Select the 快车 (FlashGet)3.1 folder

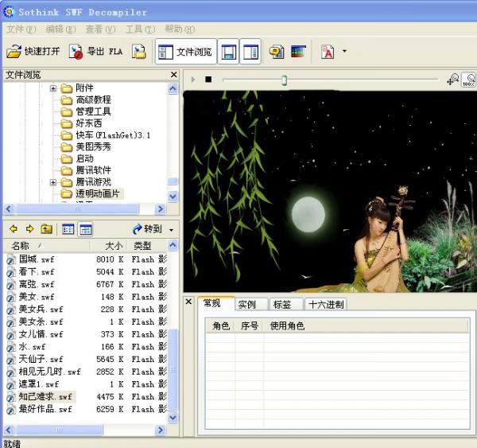point(113,135)
